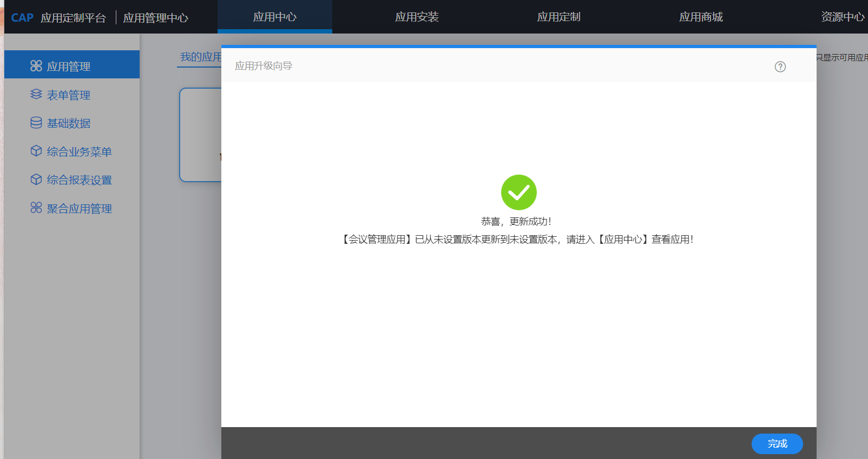
Task: Click the 聚合应用管理 sidebar icon
Action: click(x=36, y=208)
